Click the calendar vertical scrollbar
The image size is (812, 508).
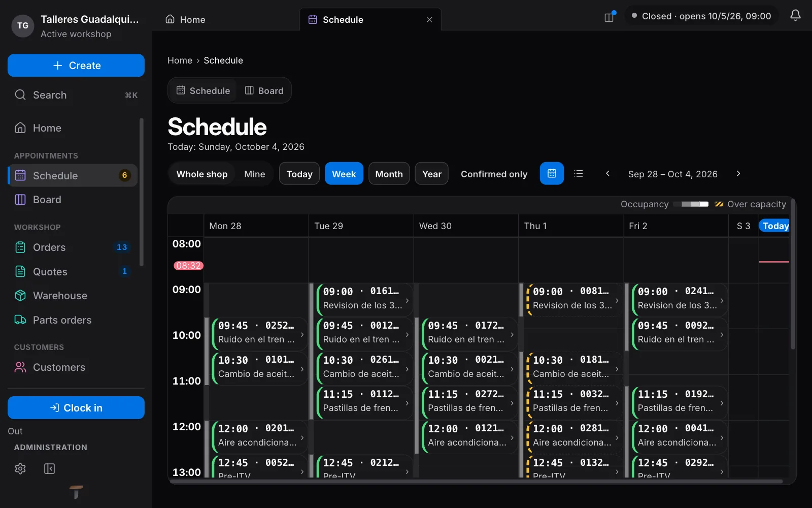[x=793, y=274]
